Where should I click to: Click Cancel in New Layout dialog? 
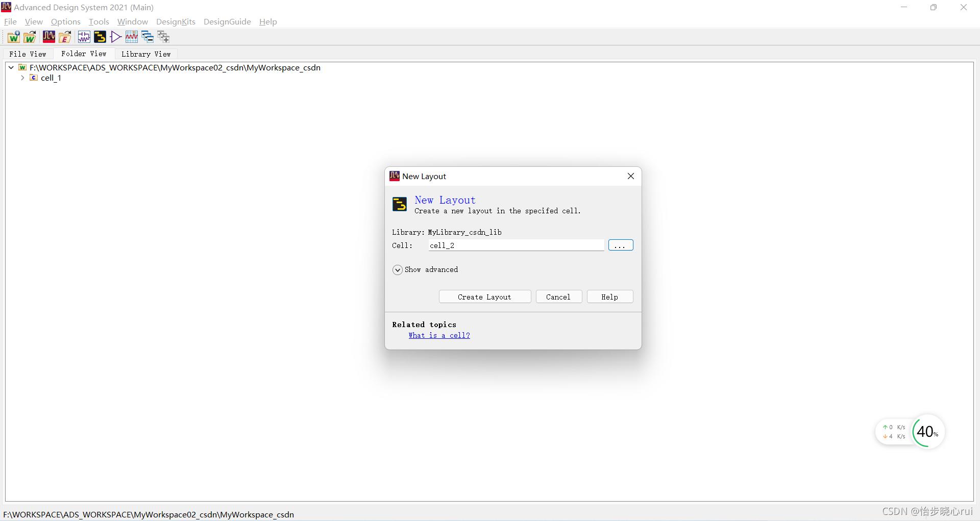click(558, 296)
